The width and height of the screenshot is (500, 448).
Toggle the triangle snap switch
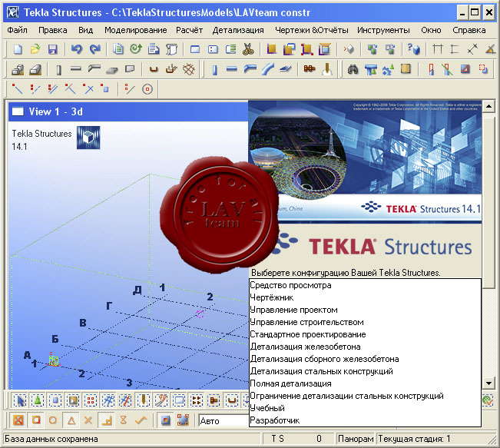pos(71,420)
